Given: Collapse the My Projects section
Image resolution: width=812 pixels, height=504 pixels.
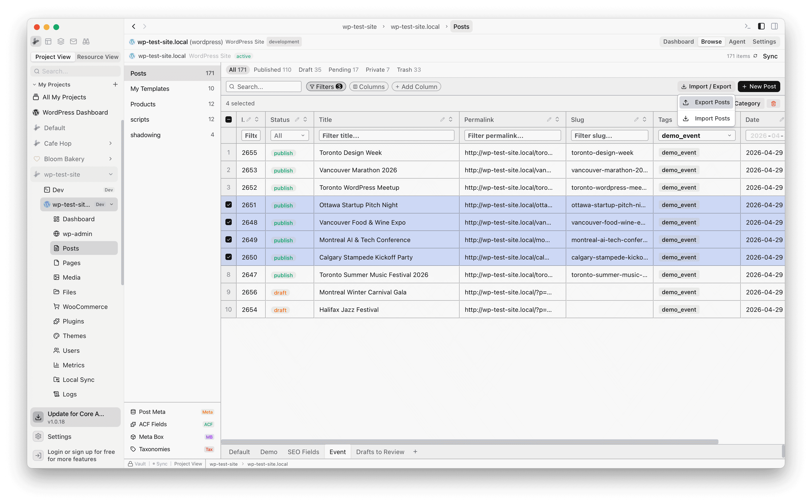Looking at the screenshot, I should tap(34, 85).
